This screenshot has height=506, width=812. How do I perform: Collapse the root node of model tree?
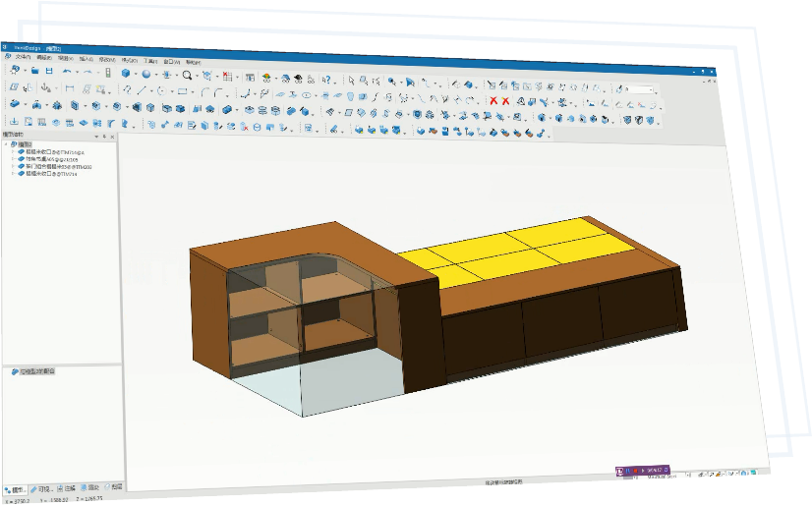6,145
